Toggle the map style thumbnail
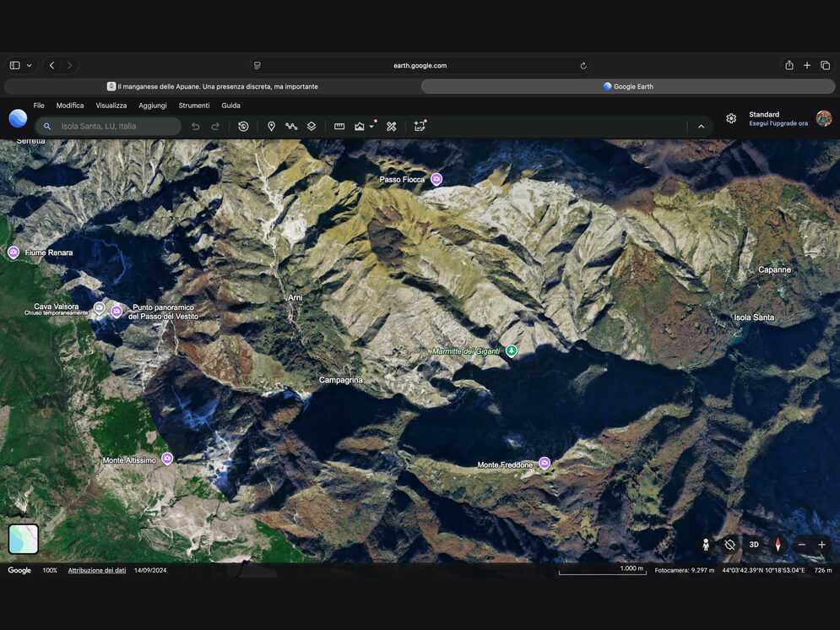Screen dimensions: 840x630 24,539
